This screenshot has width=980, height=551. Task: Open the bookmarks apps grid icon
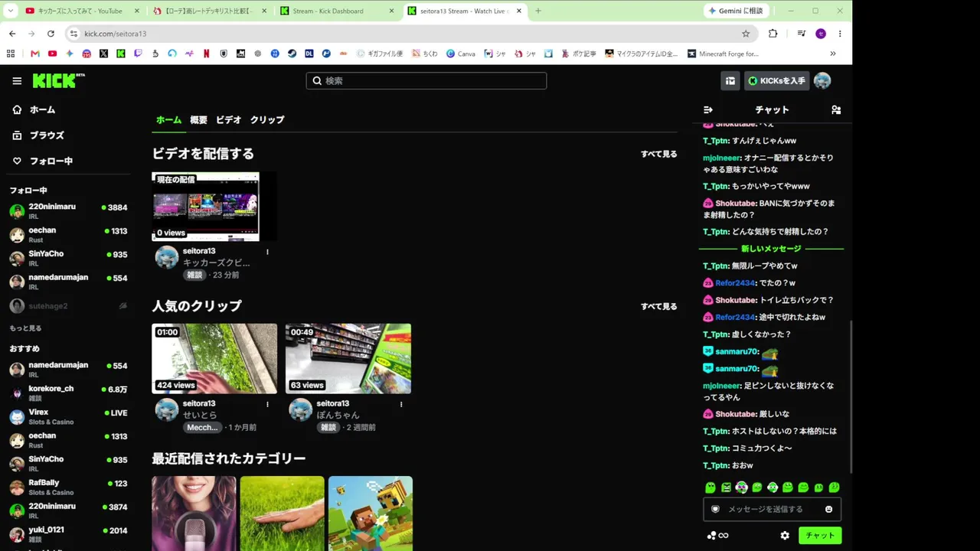point(11,54)
